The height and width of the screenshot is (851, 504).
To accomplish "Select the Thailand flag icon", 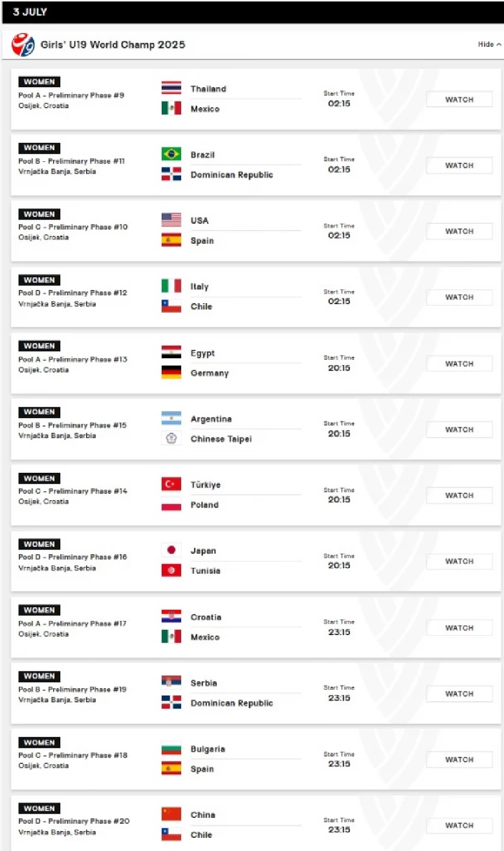I will tap(171, 88).
